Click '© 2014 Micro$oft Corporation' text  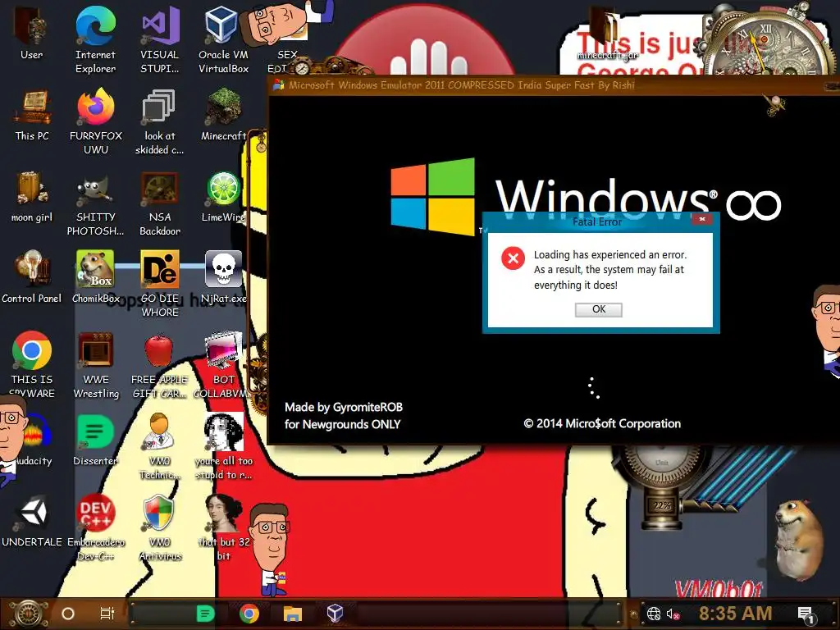(x=602, y=424)
